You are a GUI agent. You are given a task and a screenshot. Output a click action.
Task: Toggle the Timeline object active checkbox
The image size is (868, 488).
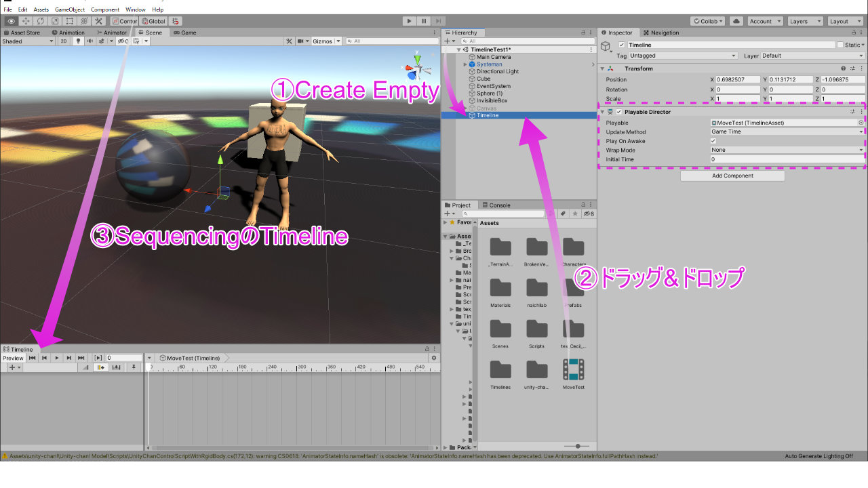pos(622,45)
